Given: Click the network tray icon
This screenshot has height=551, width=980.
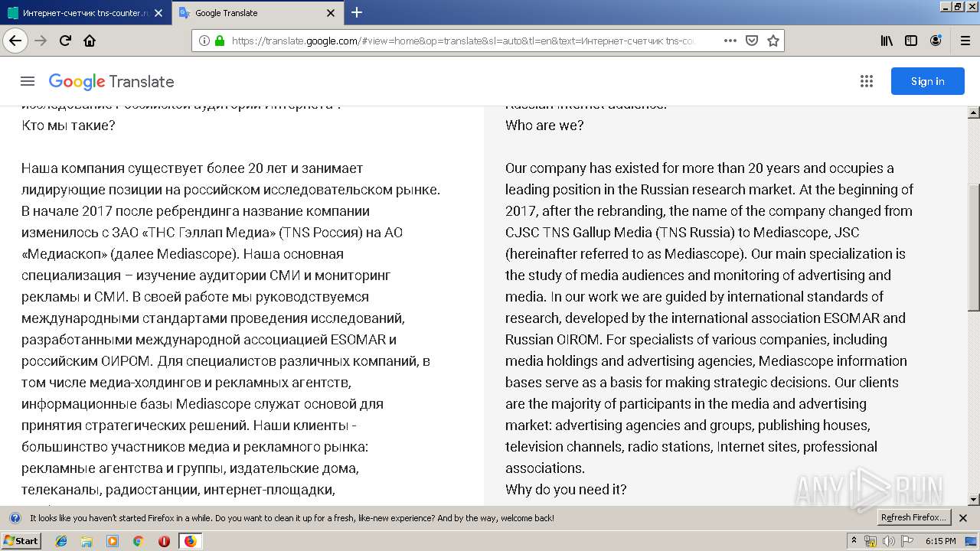Looking at the screenshot, I should [x=871, y=541].
